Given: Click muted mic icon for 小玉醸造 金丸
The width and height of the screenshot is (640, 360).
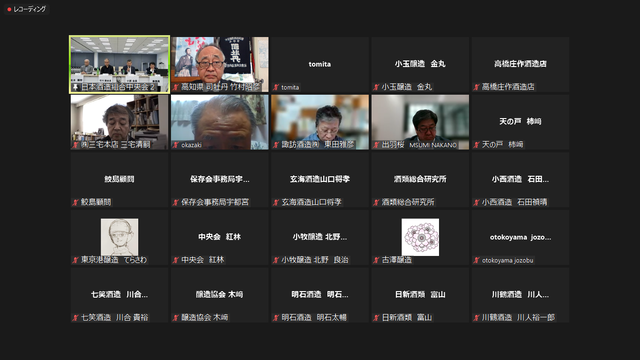Looking at the screenshot, I should (376, 87).
